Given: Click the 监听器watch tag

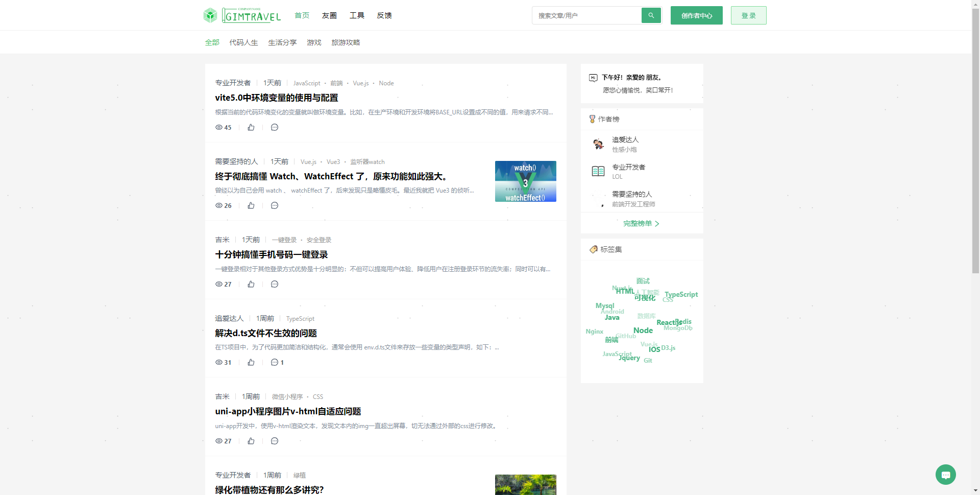Looking at the screenshot, I should point(367,162).
